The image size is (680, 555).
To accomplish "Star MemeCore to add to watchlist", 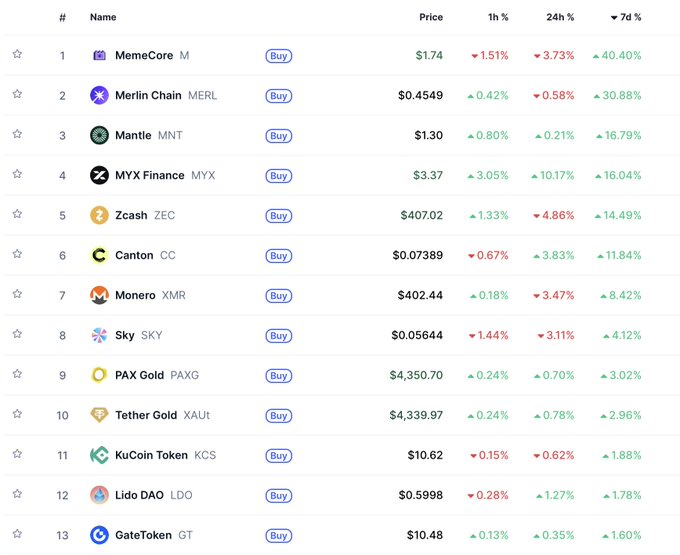I will 17,54.
